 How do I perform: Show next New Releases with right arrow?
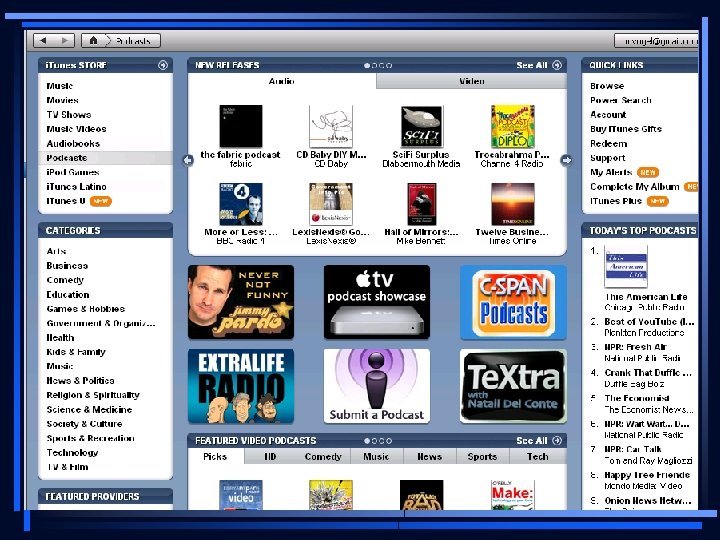[566, 160]
